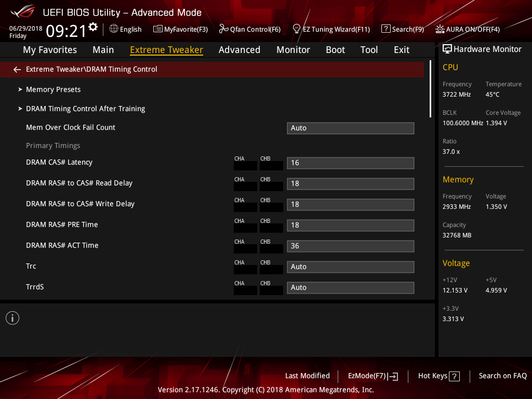Viewport: 532px width, 399px height.
Task: Open the Boot tab
Action: click(x=335, y=50)
